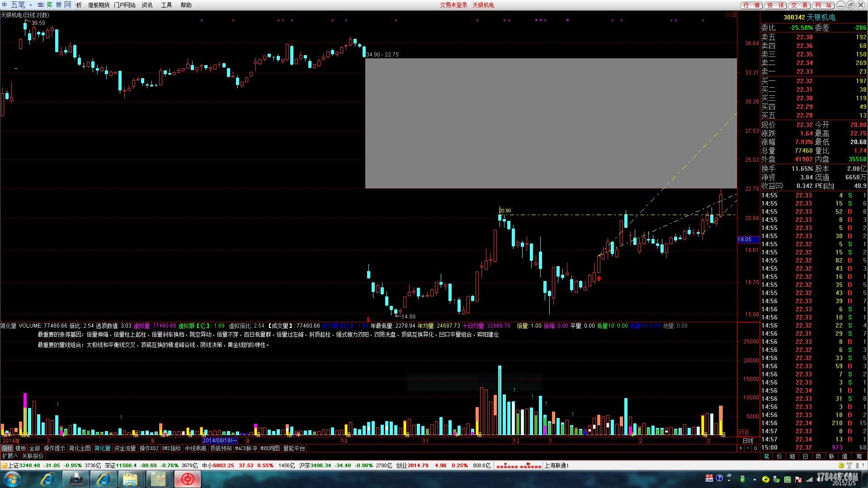Select the MACD脉冲 indicator tab
This screenshot has height=488, width=868.
point(246,448)
